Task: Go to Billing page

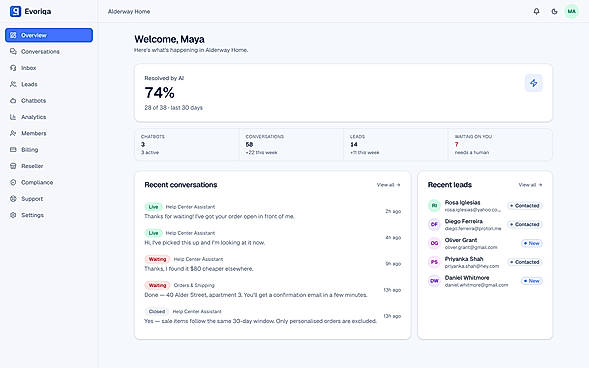Action: [49, 149]
